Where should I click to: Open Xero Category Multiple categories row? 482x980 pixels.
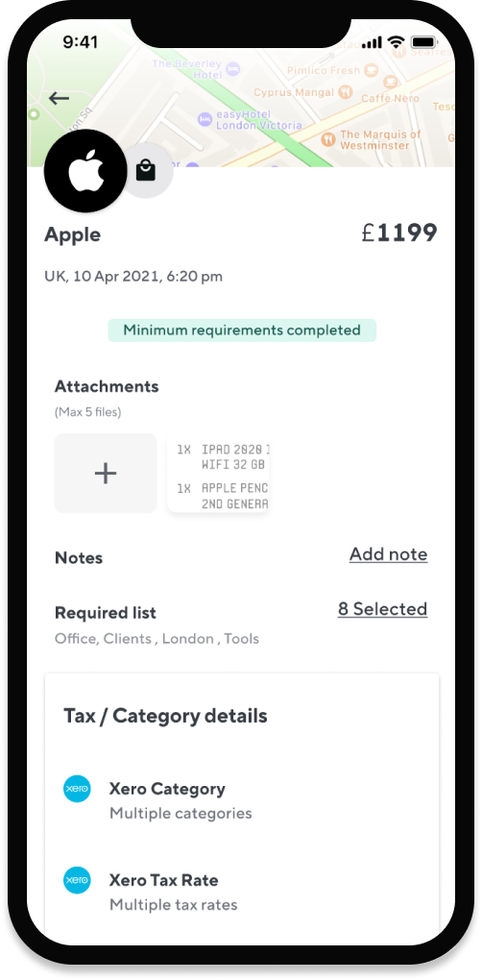click(242, 800)
